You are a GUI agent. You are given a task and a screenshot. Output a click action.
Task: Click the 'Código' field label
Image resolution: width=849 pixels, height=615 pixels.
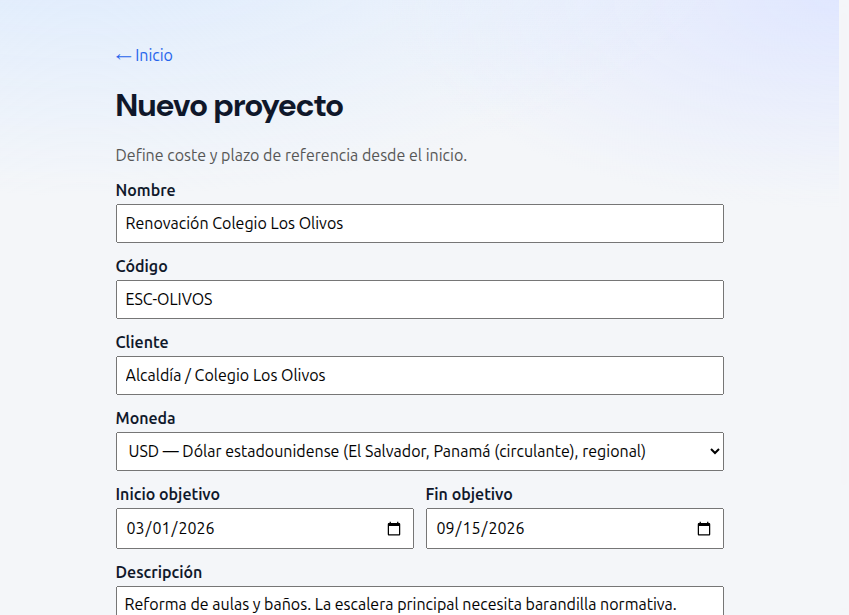(142, 266)
